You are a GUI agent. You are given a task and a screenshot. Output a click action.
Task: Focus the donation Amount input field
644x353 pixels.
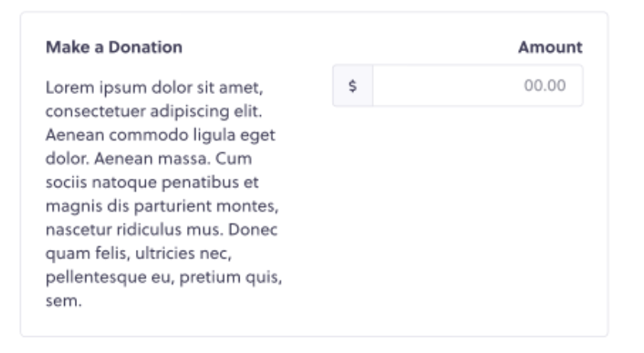[477, 86]
